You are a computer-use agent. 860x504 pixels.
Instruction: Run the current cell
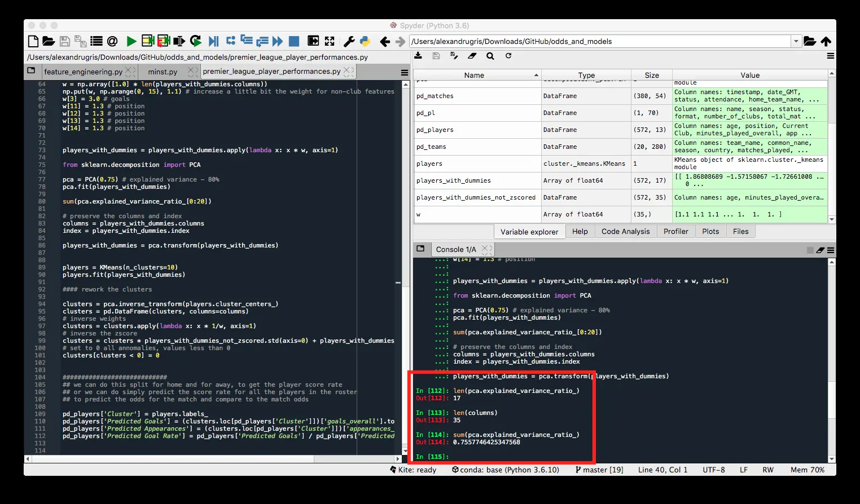[148, 41]
